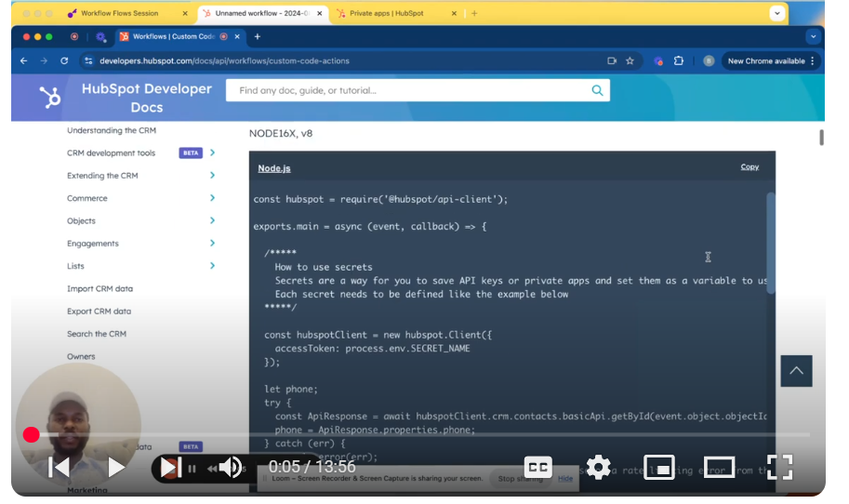Open the browser extensions puzzle icon
Screen dimensions: 849x504
(679, 61)
